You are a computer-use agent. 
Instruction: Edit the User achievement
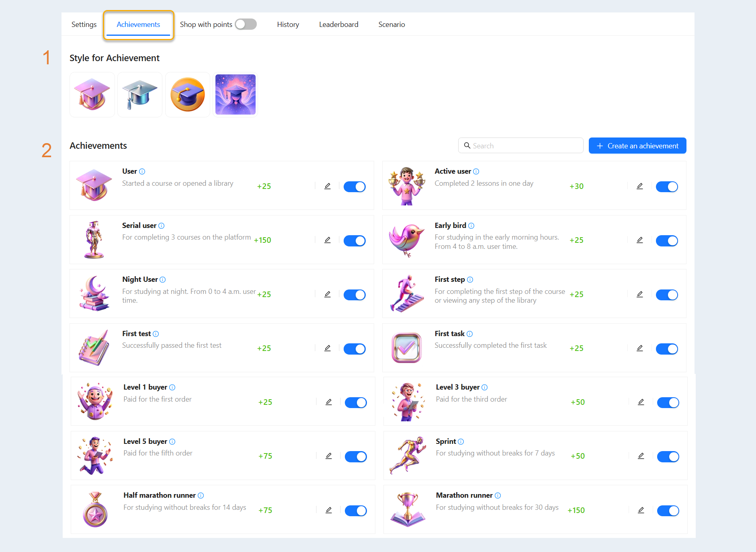coord(328,186)
